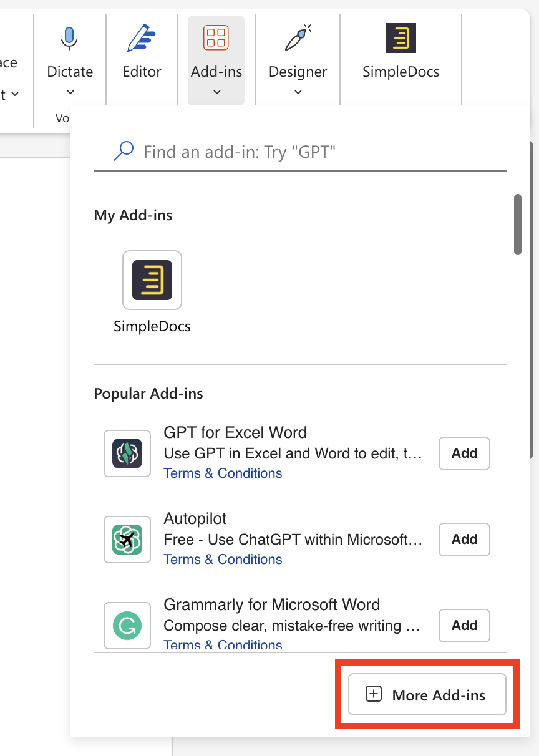Image resolution: width=539 pixels, height=756 pixels.
Task: Expand the Dictate dropdown arrow
Action: tap(70, 92)
